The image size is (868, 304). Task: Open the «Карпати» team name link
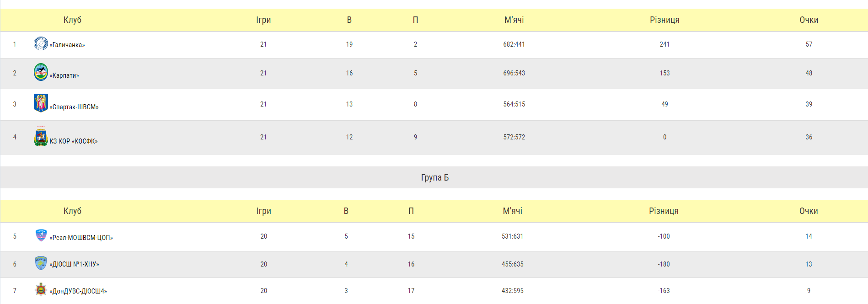(x=64, y=75)
